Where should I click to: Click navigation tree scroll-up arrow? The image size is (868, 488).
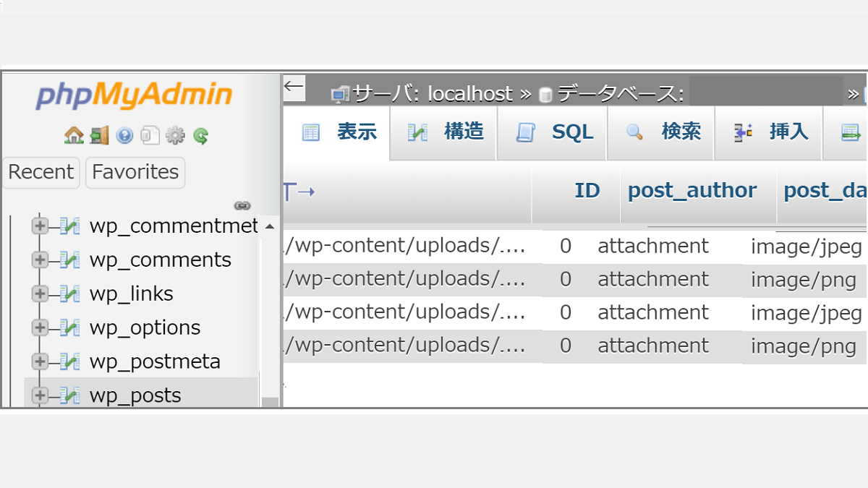click(270, 227)
